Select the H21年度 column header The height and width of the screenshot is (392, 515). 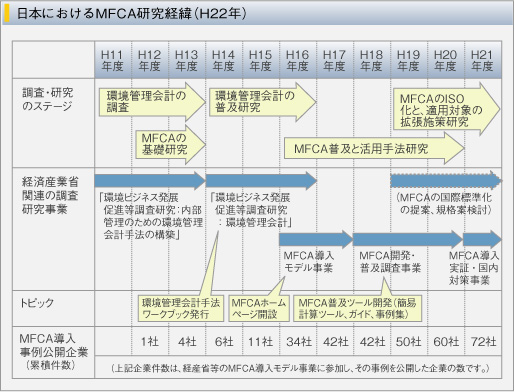click(x=483, y=60)
